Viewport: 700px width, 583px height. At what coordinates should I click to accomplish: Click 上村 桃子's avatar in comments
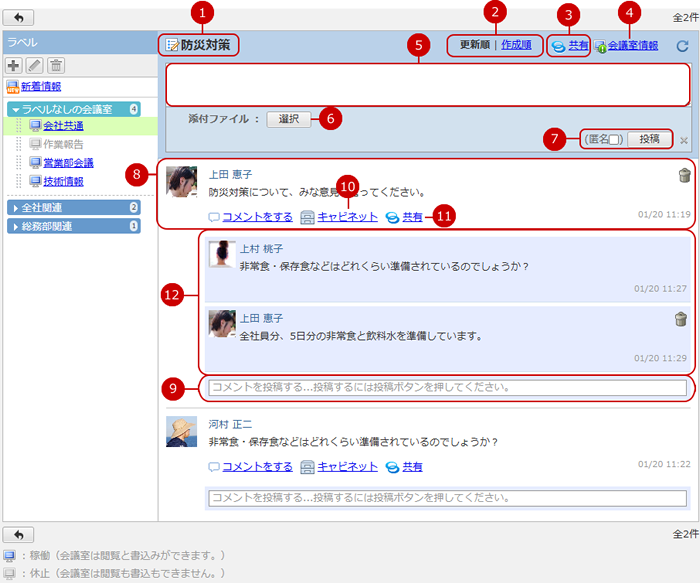[x=222, y=254]
